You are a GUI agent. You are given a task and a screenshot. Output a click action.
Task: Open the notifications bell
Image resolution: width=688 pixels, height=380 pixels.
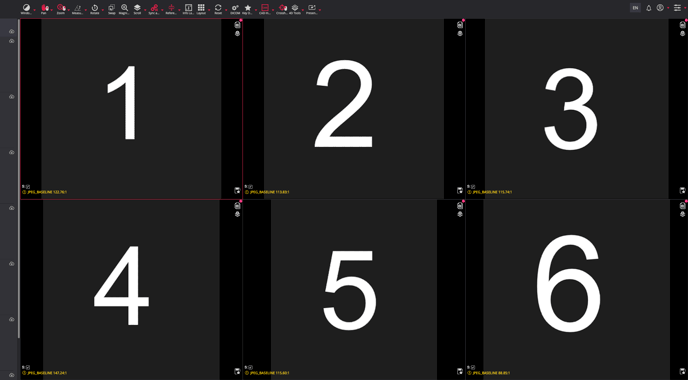pos(649,8)
